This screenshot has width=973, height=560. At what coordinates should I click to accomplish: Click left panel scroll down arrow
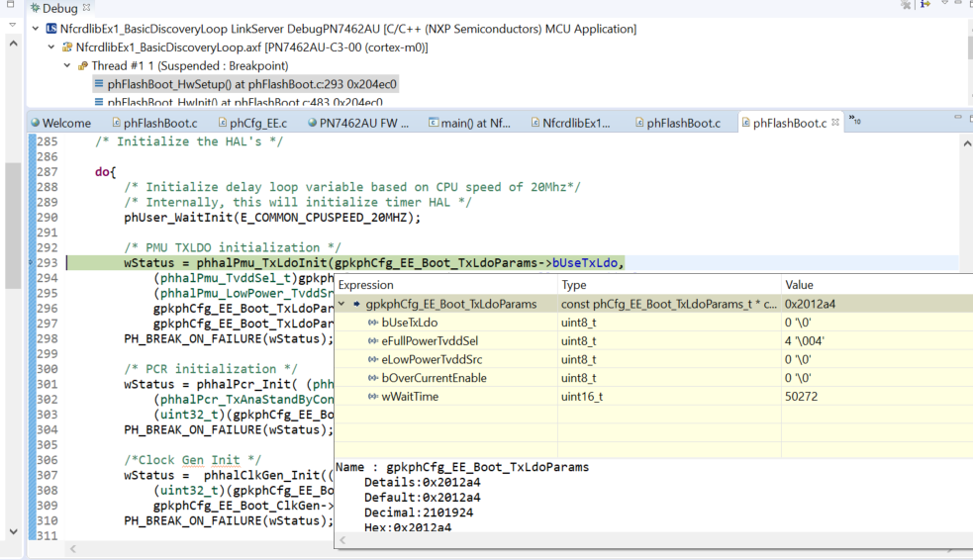(13, 531)
